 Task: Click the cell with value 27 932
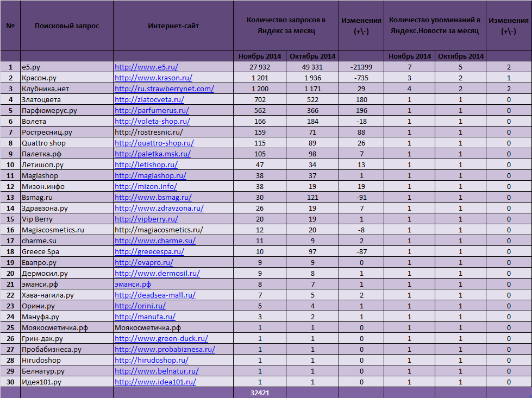pos(260,67)
